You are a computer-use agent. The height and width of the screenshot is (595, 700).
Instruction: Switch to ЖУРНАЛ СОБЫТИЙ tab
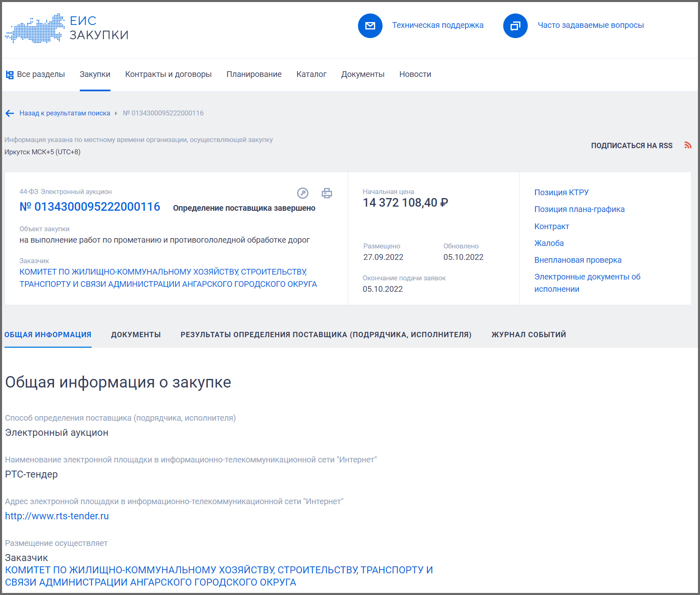pyautogui.click(x=529, y=335)
